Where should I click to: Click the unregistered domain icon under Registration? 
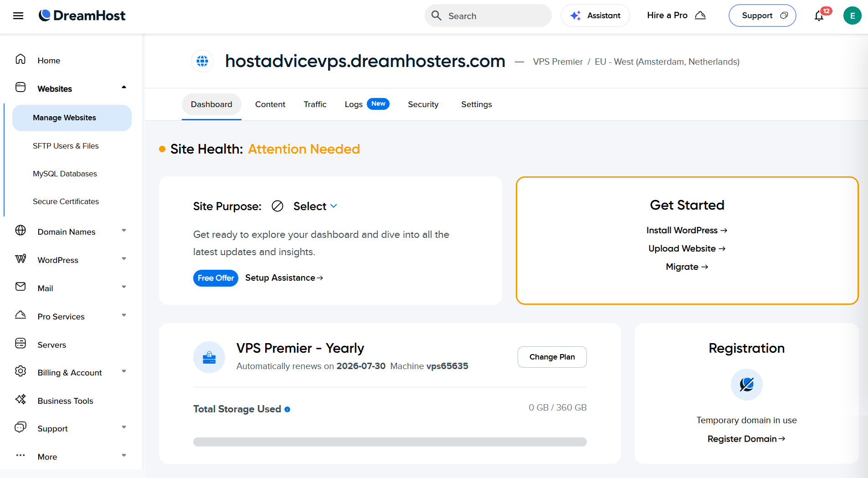(746, 385)
